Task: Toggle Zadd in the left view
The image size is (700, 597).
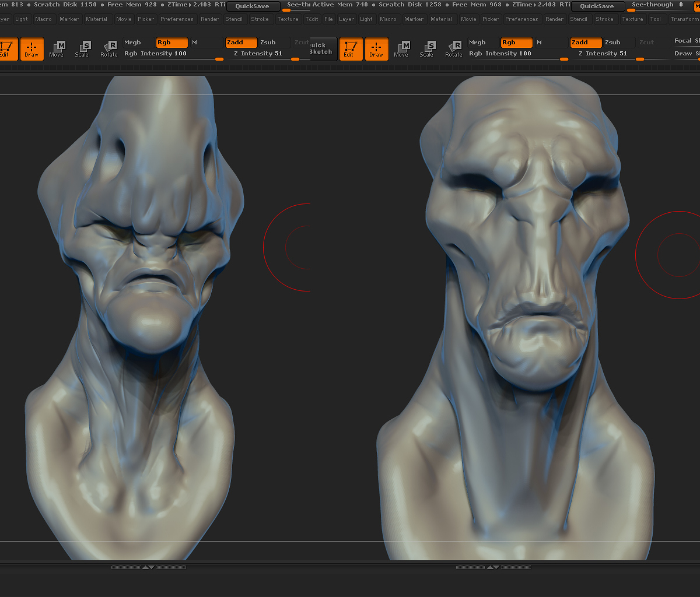Action: 242,43
